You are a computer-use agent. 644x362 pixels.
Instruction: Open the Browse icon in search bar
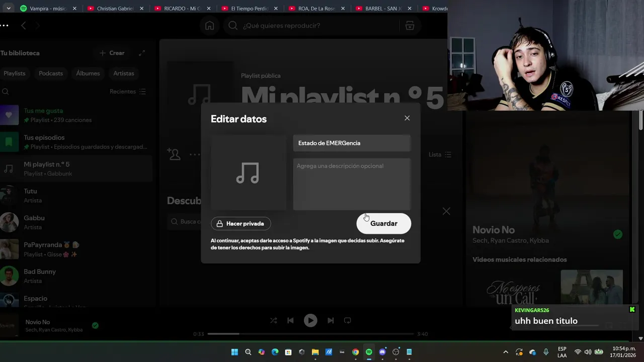[x=410, y=26]
